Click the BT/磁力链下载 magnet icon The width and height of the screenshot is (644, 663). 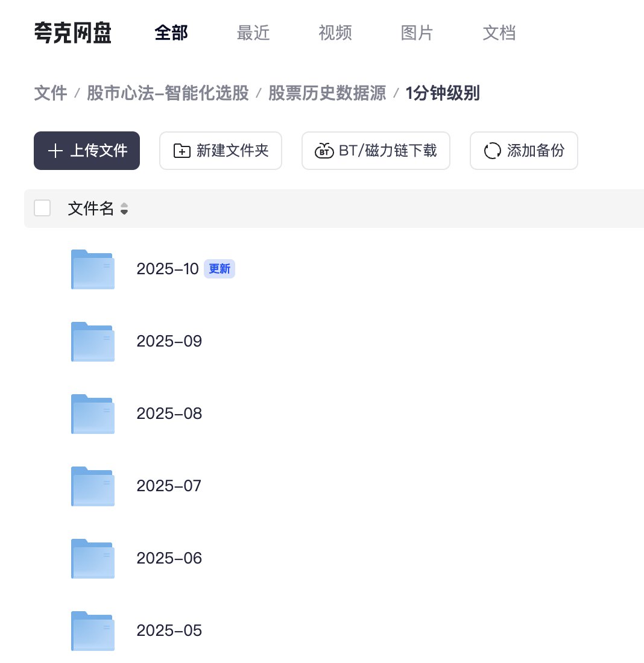(x=324, y=151)
